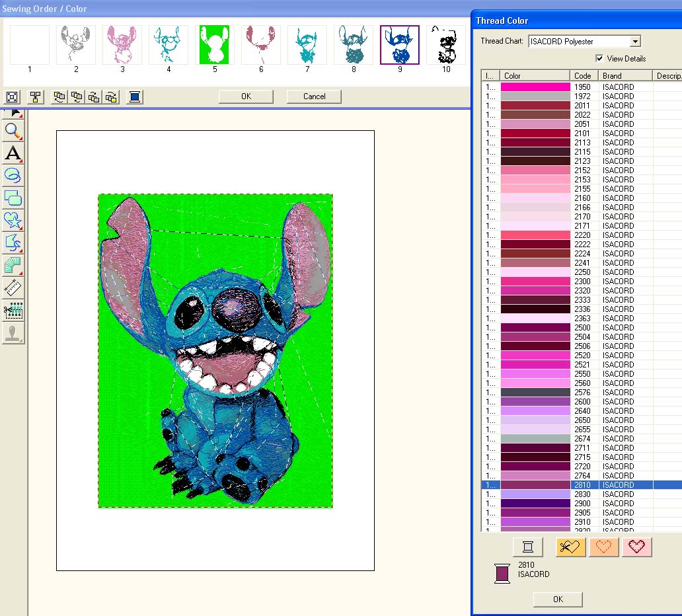The image size is (682, 616).
Task: Click the dashed outline heart button
Action: 603,547
